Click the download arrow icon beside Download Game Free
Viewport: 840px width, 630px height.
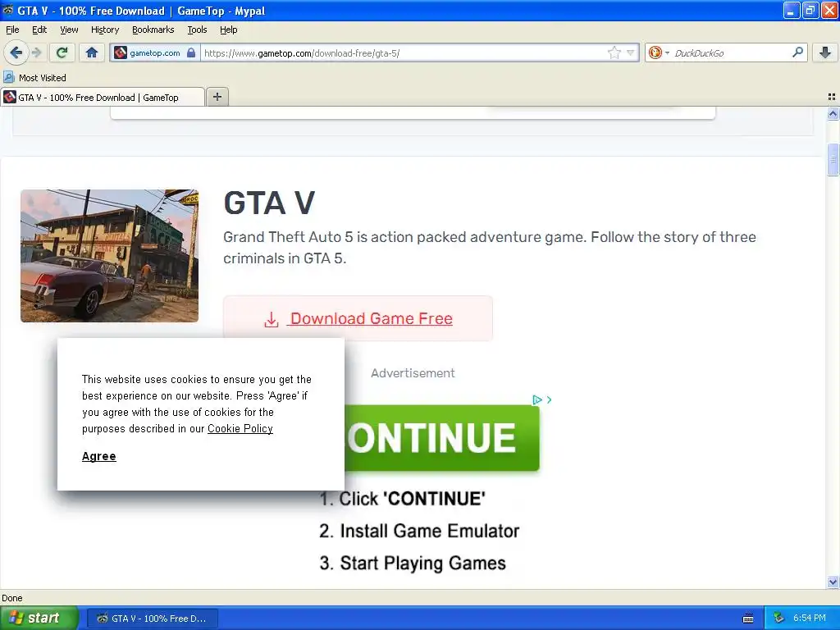click(271, 319)
